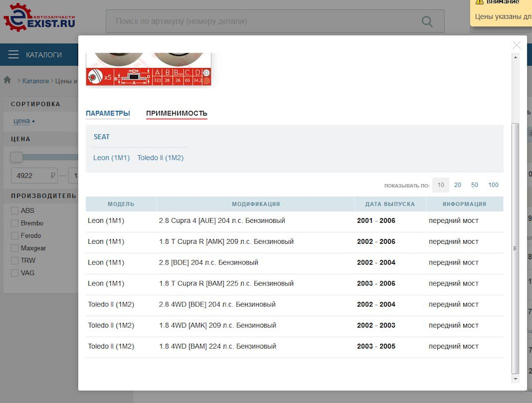Click the МОДЕЛЬ column header
Image resolution: width=532 pixels, height=403 pixels.
point(121,204)
